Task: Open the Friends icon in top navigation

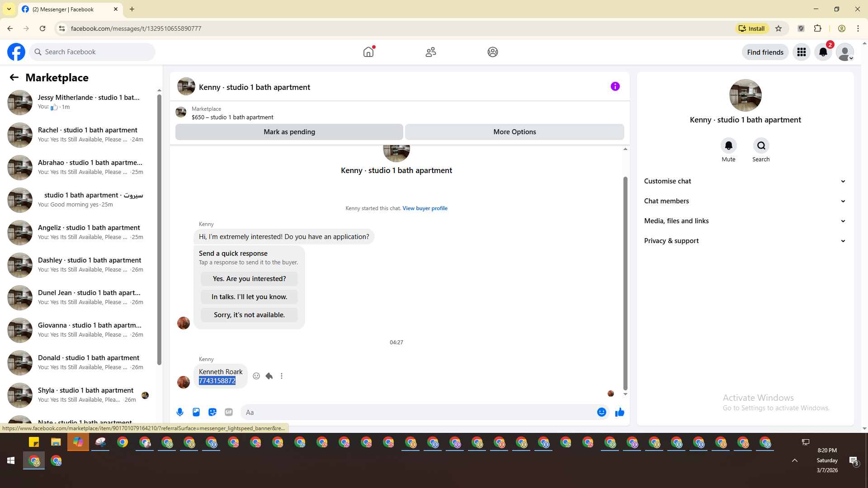Action: (x=431, y=52)
